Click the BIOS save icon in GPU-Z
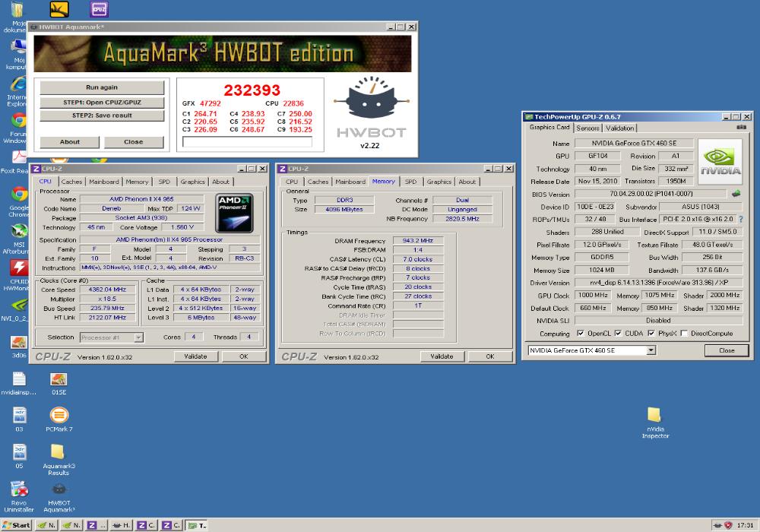 736,193
